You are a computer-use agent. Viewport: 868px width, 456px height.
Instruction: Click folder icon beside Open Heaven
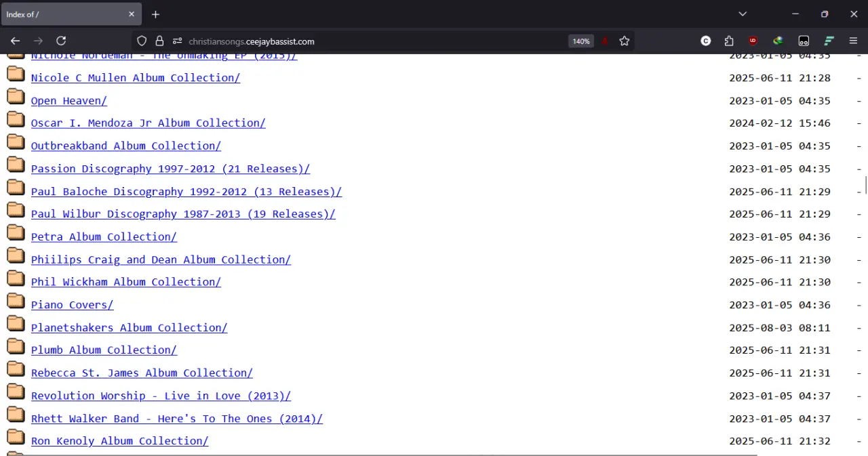coord(16,97)
